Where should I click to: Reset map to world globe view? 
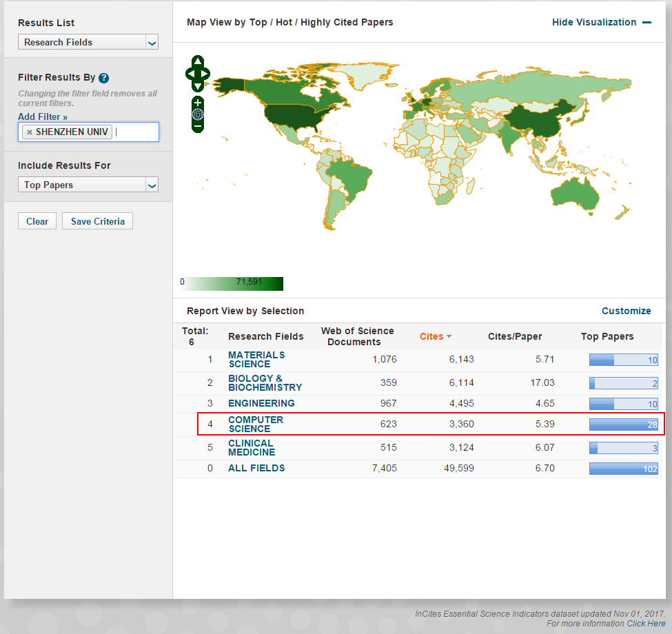click(198, 114)
